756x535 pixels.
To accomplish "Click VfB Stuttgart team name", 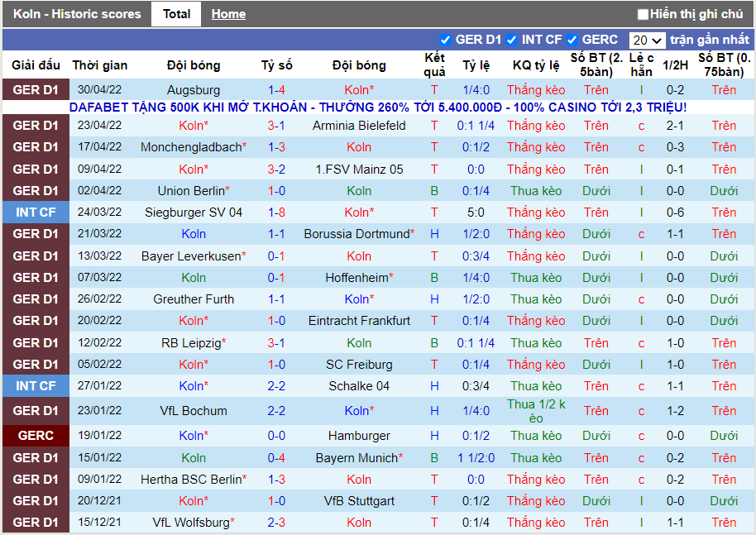I will pos(359,501).
